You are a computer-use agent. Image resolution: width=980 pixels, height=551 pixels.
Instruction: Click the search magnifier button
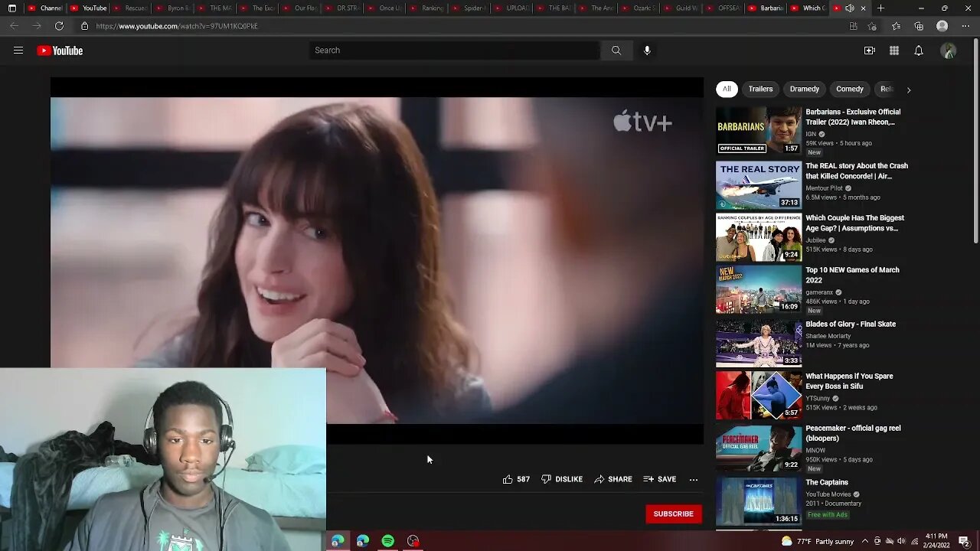coord(616,51)
